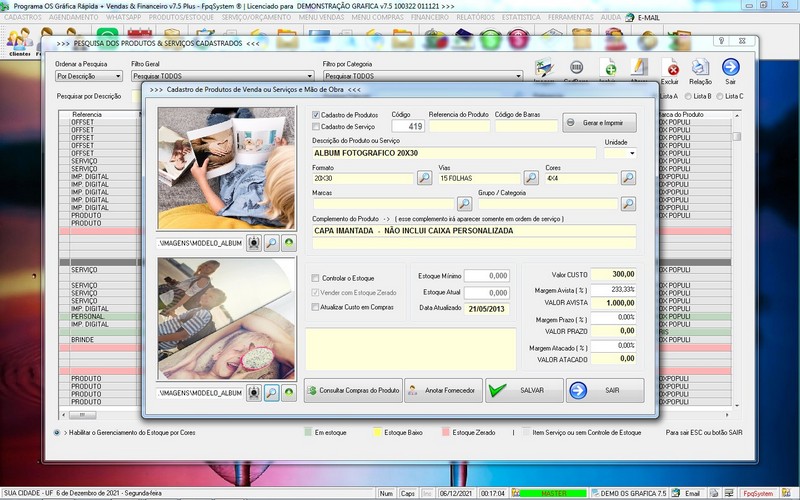Open the Grupo / Categoria lookup magnifier
This screenshot has height=500, width=800.
point(628,204)
